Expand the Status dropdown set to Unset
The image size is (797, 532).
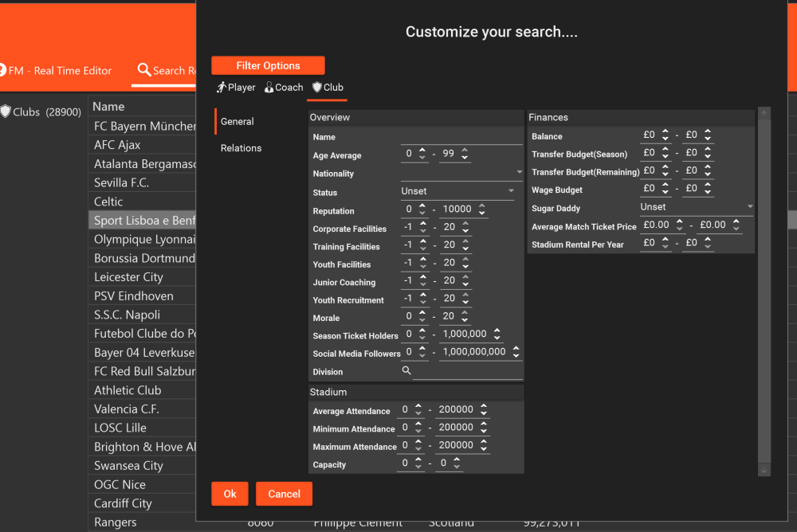[511, 192]
